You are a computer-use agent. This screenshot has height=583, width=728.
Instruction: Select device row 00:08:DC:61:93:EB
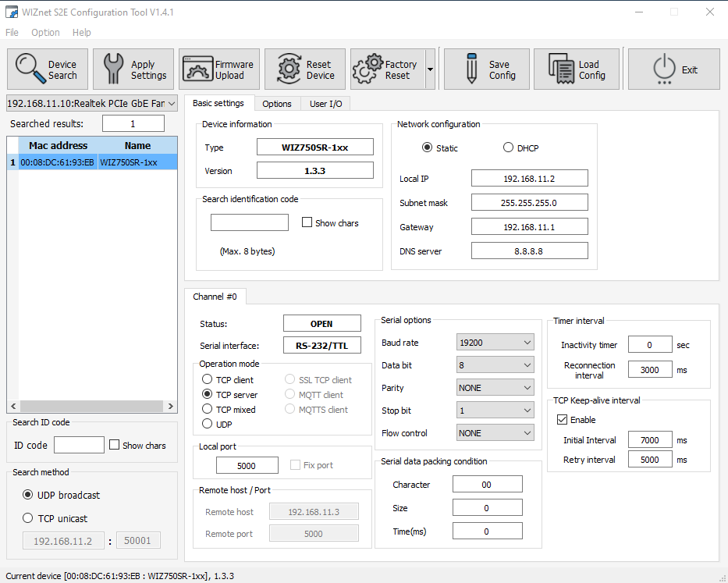tap(92, 162)
